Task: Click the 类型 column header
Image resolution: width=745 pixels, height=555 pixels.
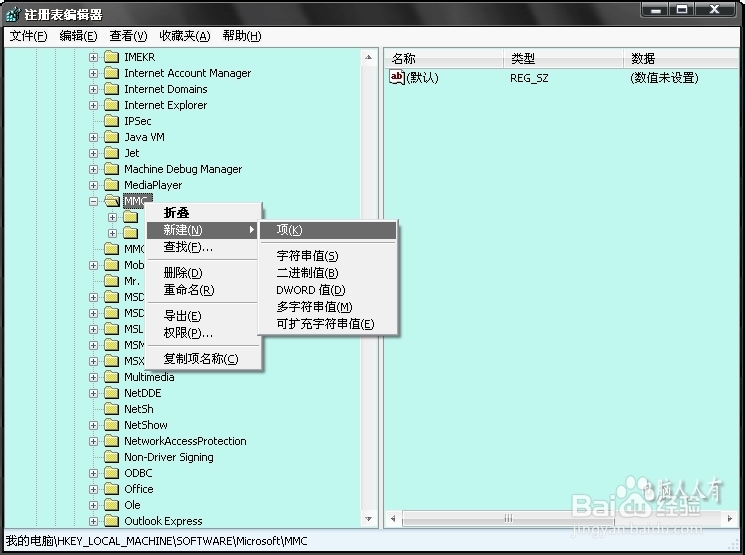Action: click(x=564, y=59)
